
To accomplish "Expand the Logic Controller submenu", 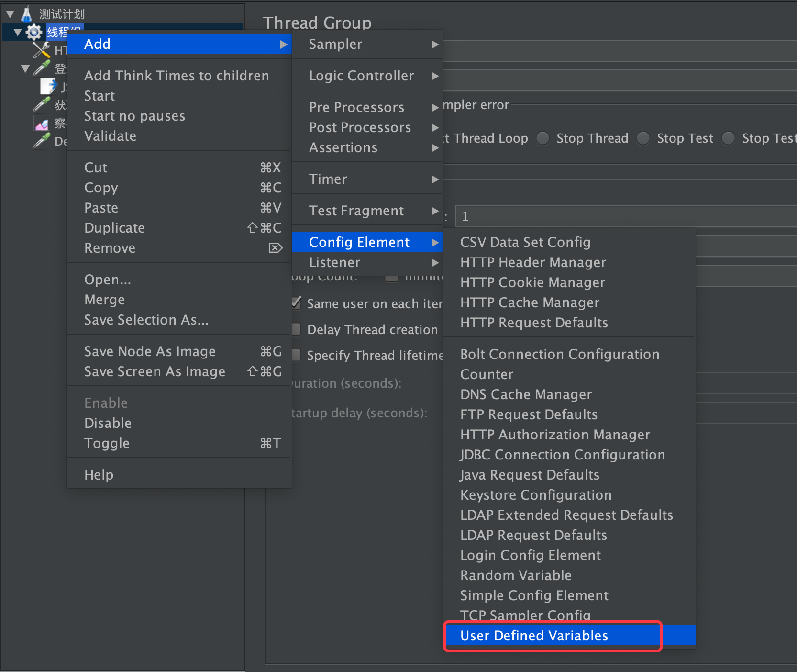I will (x=367, y=76).
